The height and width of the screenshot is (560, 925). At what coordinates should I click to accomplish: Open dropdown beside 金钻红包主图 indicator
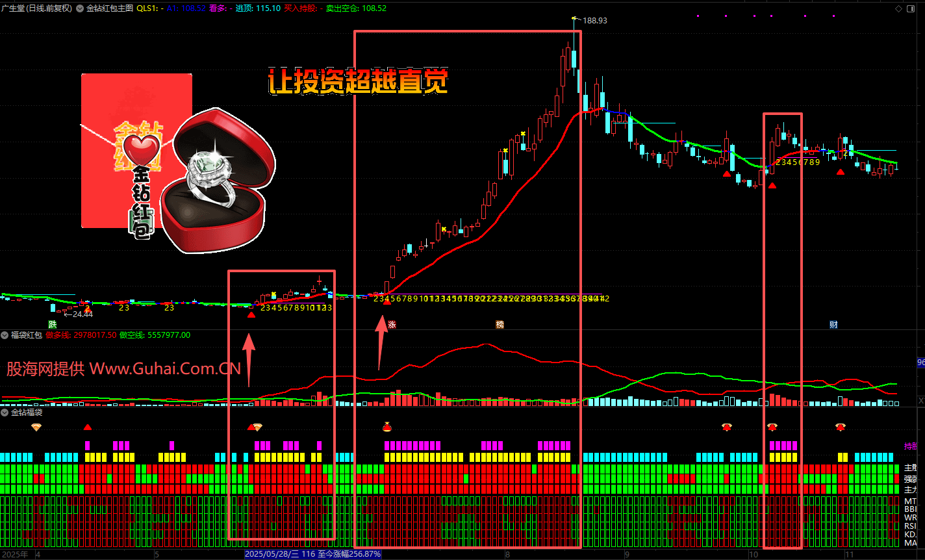point(80,8)
